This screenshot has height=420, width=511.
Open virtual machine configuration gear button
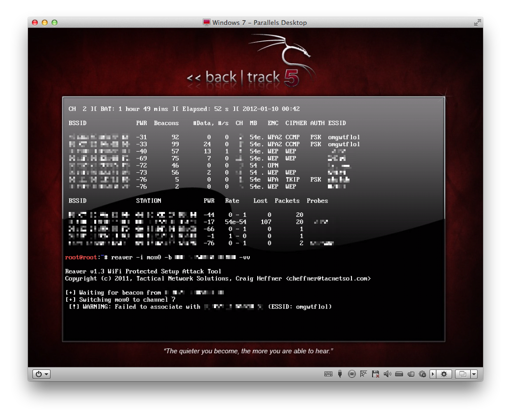(x=444, y=374)
